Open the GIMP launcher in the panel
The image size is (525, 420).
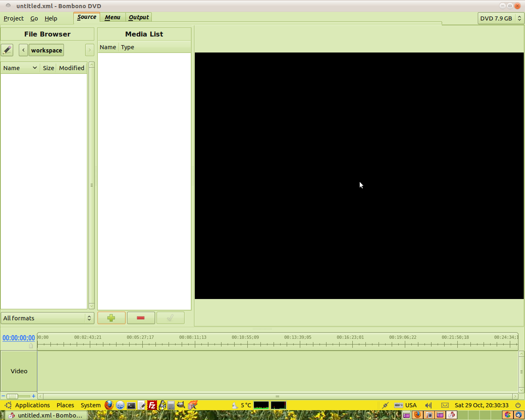point(181,405)
